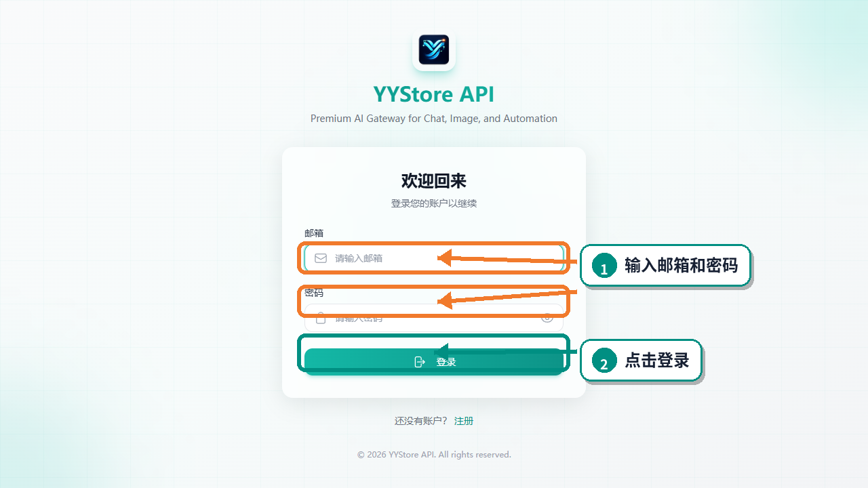Click the "Premium AI Gateway for Chat, Image, and Automation" tagline
The image size is (868, 488).
[x=434, y=119]
